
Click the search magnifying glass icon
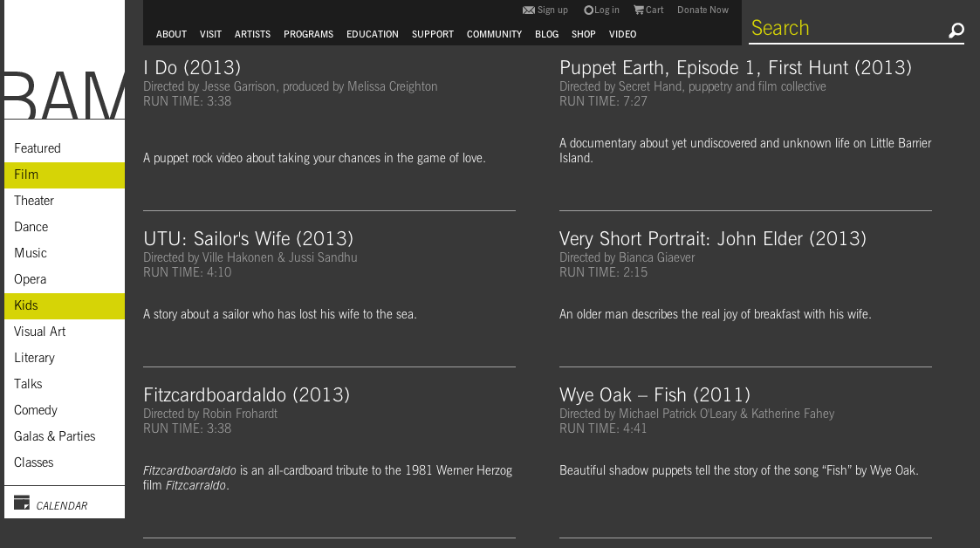pyautogui.click(x=956, y=31)
